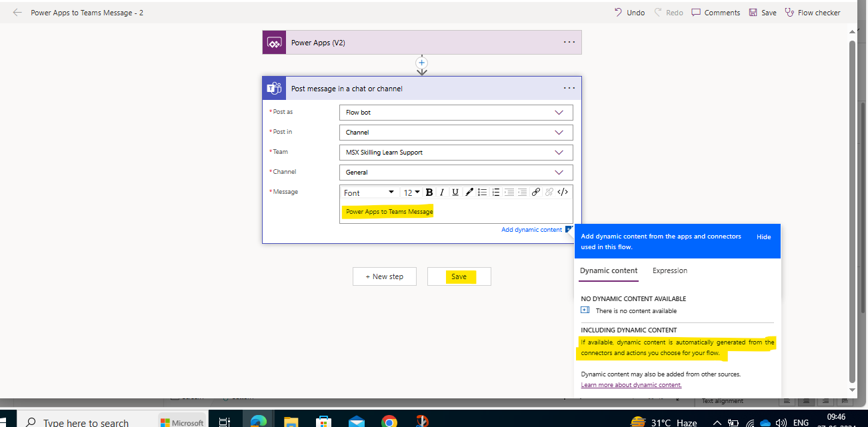Screen dimensions: 868x427
Task: Click the Power Apps (V2) title
Action: (318, 43)
